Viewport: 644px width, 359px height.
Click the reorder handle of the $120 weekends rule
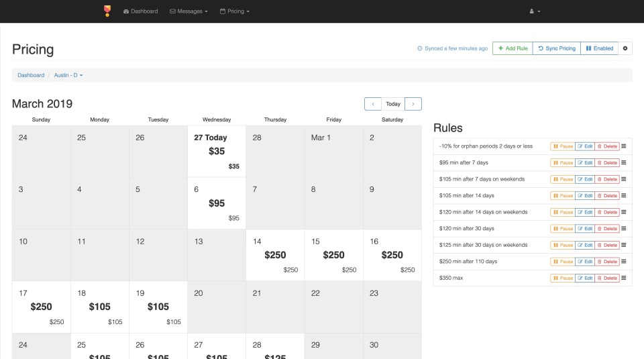(623, 212)
